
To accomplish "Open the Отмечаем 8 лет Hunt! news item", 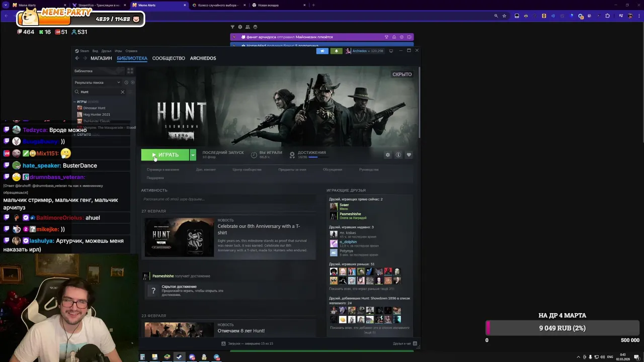I will (x=241, y=331).
